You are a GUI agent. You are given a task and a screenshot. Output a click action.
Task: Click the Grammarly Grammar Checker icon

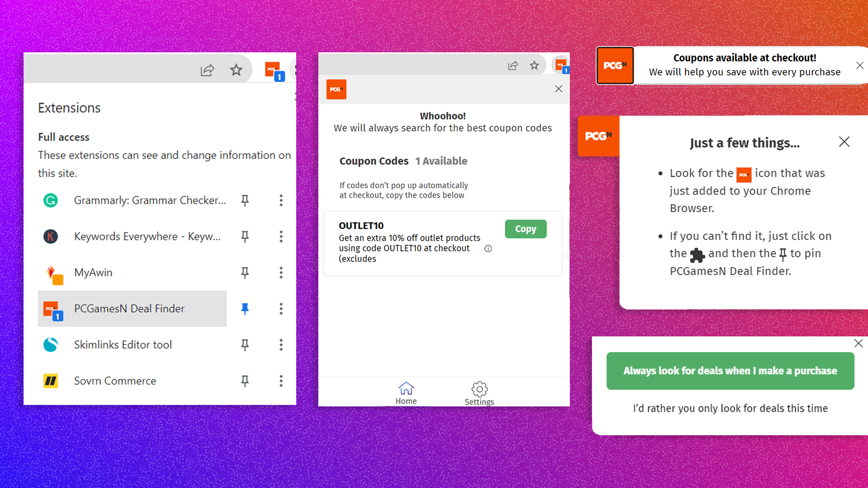[x=51, y=201]
